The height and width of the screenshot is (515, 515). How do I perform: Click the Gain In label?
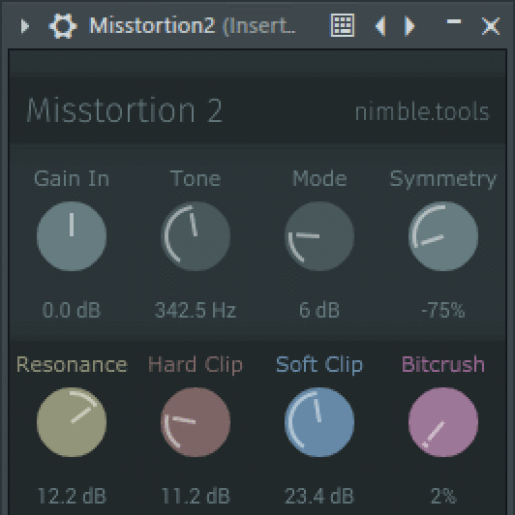72,179
